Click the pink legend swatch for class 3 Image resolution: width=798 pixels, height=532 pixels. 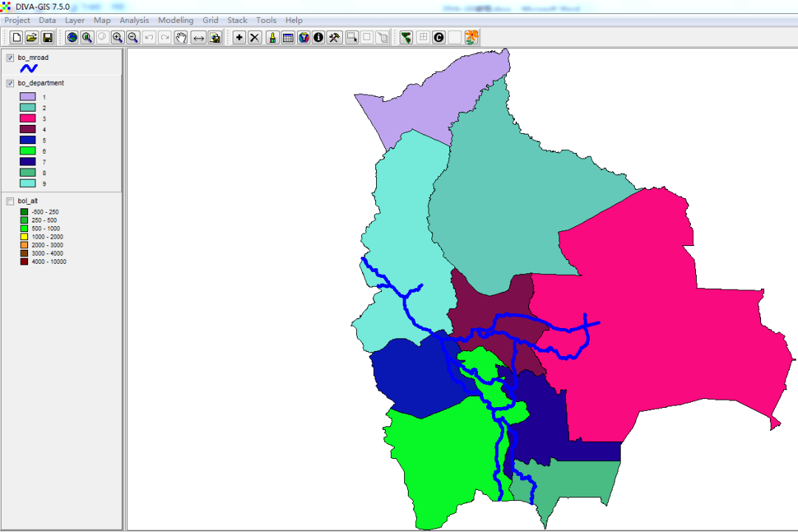tap(27, 118)
